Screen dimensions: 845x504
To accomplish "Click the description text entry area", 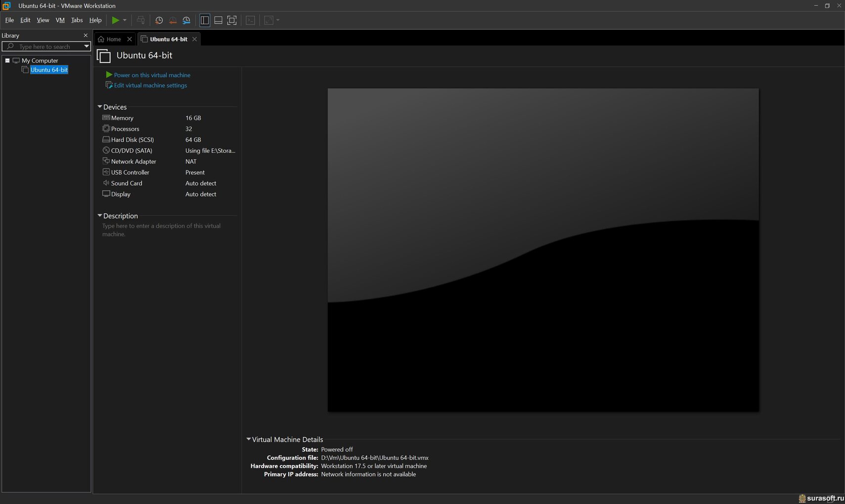I will point(162,230).
